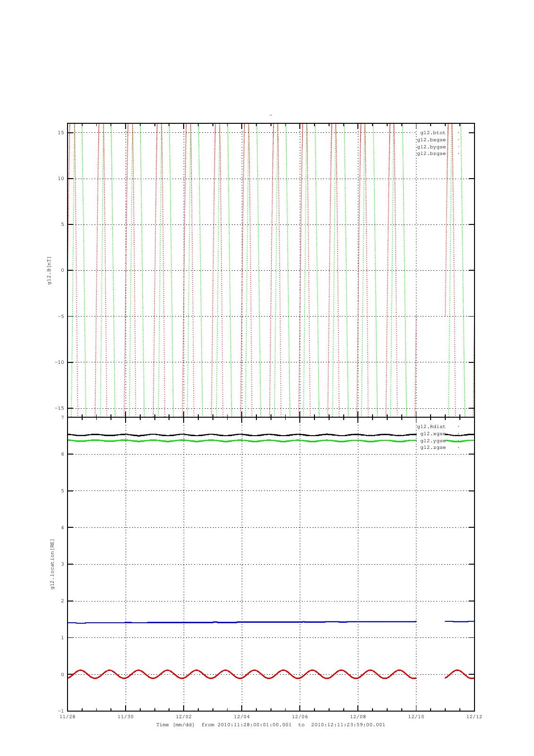Select the 6 tick on the location axis

coord(62,454)
